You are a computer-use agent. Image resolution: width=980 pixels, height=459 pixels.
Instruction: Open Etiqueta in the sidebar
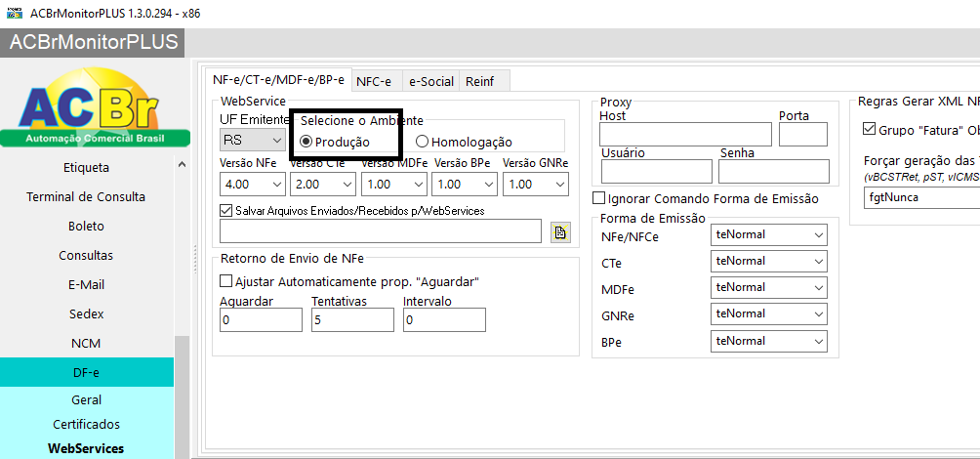click(x=86, y=168)
